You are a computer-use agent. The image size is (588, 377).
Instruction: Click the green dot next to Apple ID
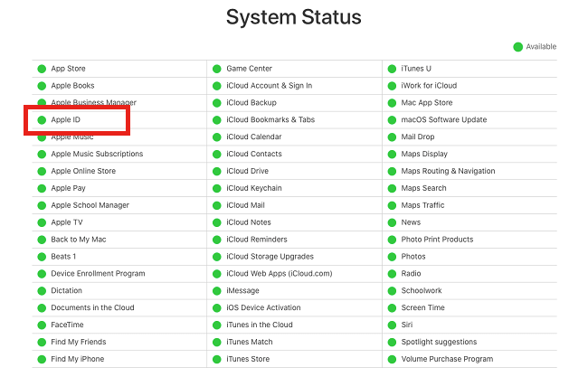point(42,119)
